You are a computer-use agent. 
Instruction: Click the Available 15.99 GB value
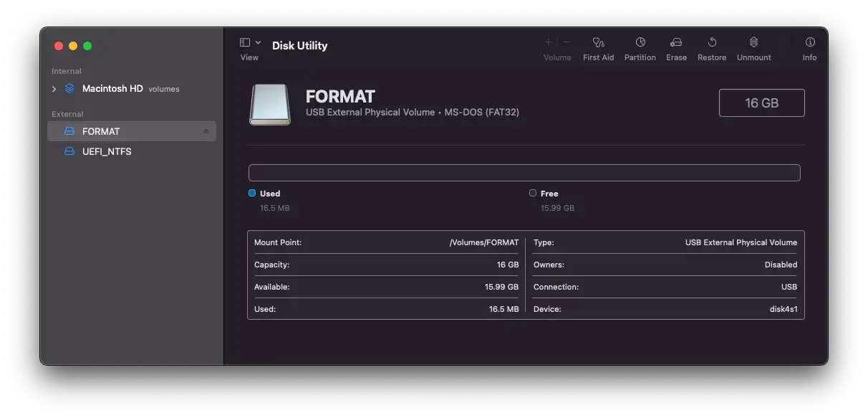pyautogui.click(x=501, y=287)
